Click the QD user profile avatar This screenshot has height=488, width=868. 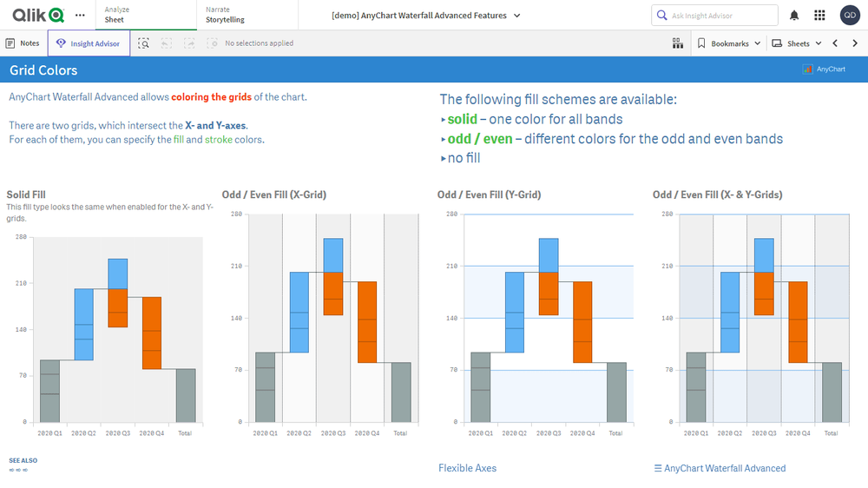pyautogui.click(x=850, y=15)
